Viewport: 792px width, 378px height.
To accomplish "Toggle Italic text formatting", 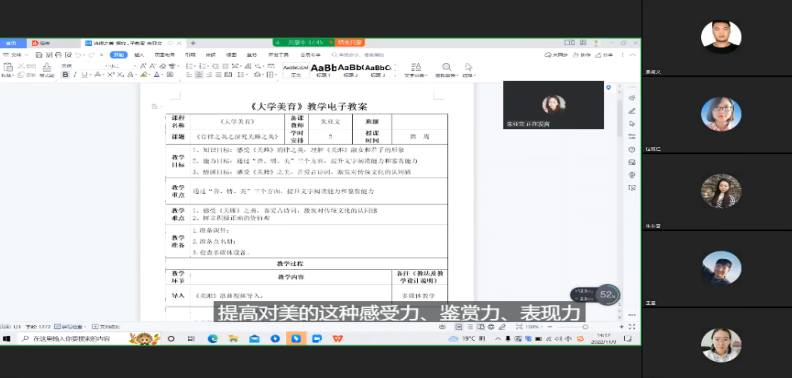I will click(75, 75).
